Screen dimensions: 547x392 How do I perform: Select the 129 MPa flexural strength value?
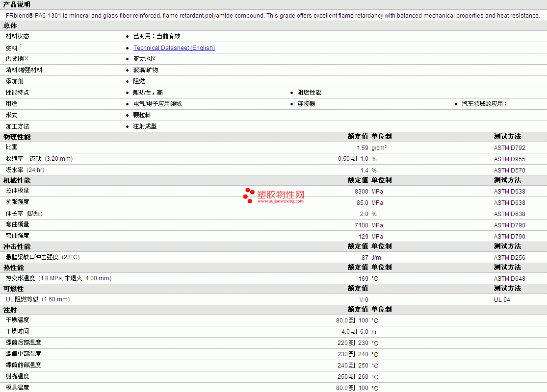click(x=370, y=237)
